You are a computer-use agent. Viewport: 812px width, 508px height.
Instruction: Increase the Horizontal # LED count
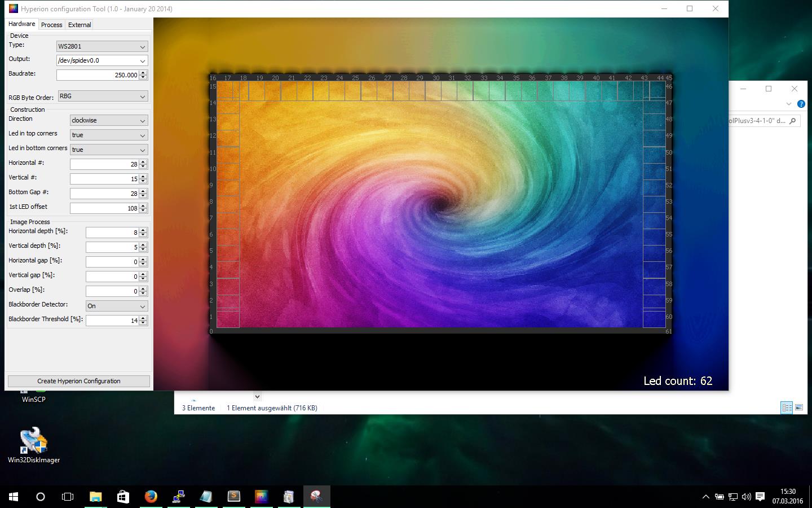click(143, 161)
